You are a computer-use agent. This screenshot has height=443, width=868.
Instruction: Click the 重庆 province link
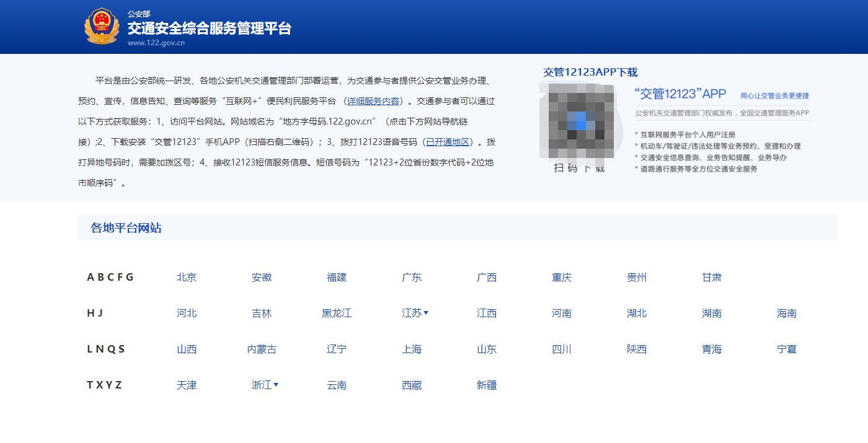(561, 278)
